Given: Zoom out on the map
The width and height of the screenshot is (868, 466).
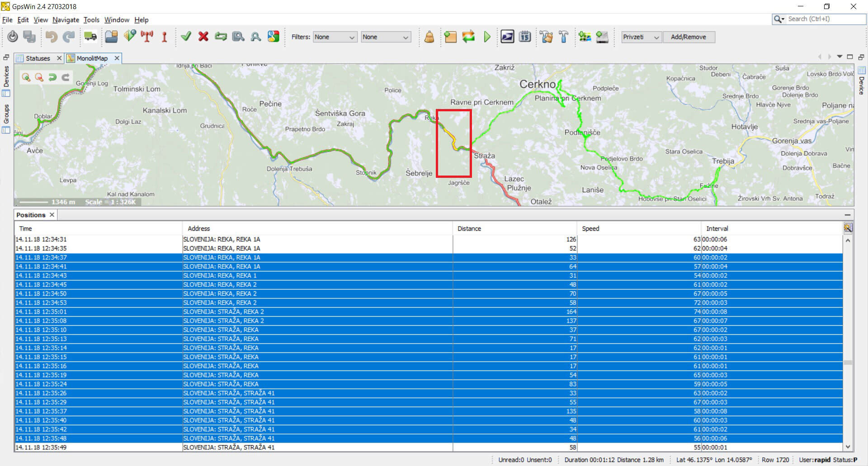Looking at the screenshot, I should (x=39, y=77).
